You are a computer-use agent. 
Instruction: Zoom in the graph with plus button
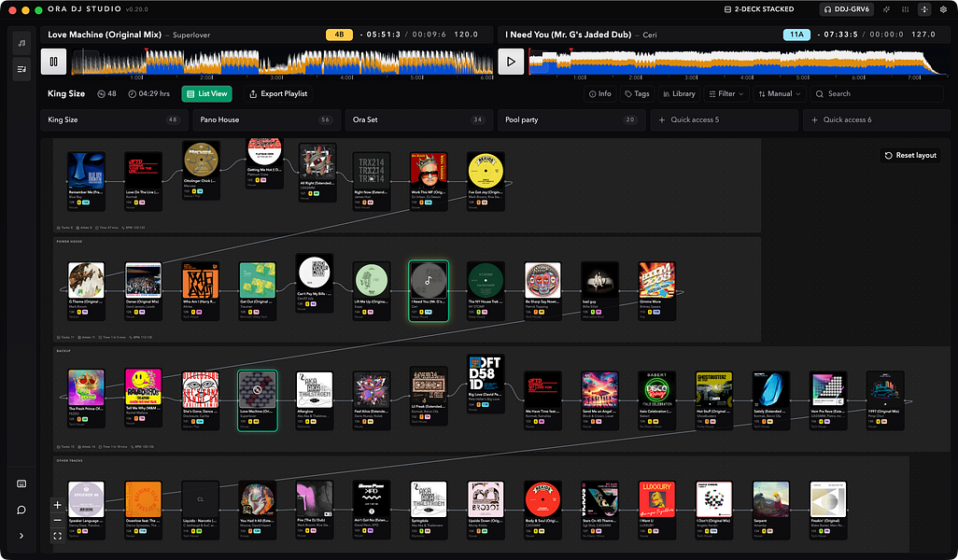pyautogui.click(x=58, y=505)
